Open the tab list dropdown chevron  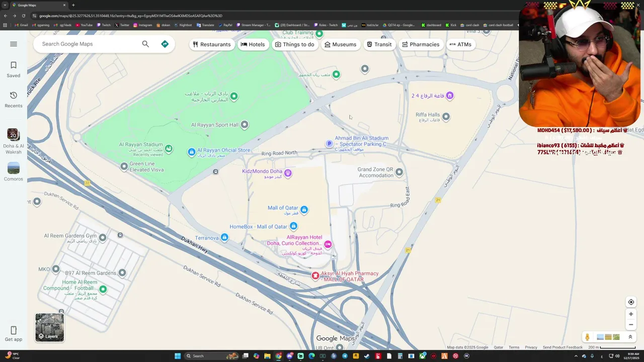[5, 5]
